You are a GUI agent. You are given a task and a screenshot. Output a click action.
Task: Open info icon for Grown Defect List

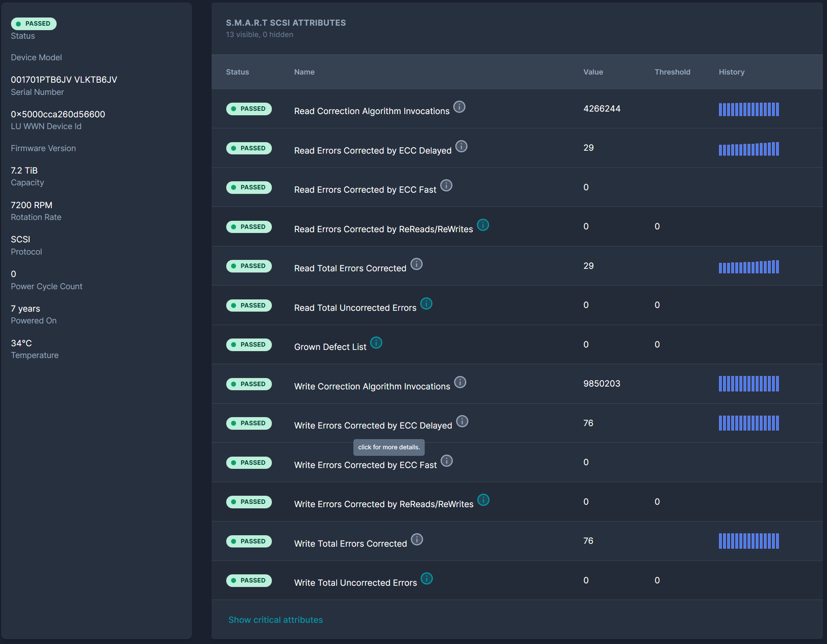coord(376,343)
